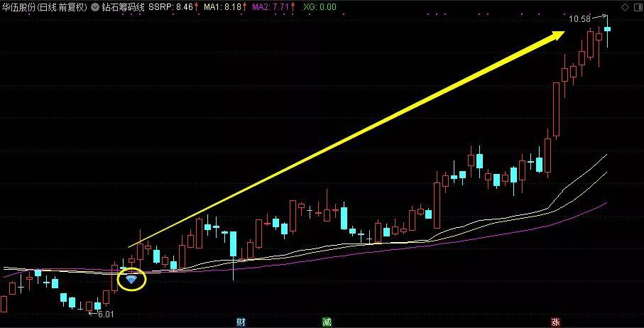Image resolution: width=644 pixels, height=328 pixels.
Task: Click the 华伍股份(日线.前复权) chart title
Action: [x=45, y=7]
